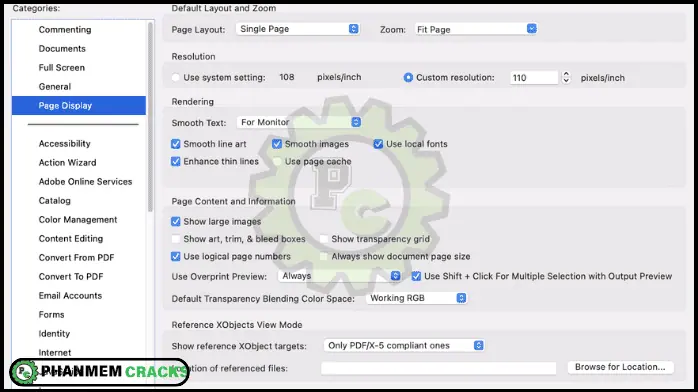
Task: Enable Always show document page size
Action: coord(324,256)
